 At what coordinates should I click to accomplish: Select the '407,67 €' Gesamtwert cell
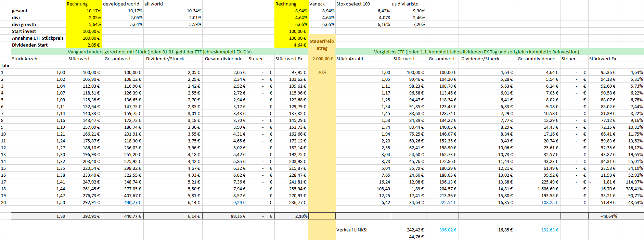[123, 195]
